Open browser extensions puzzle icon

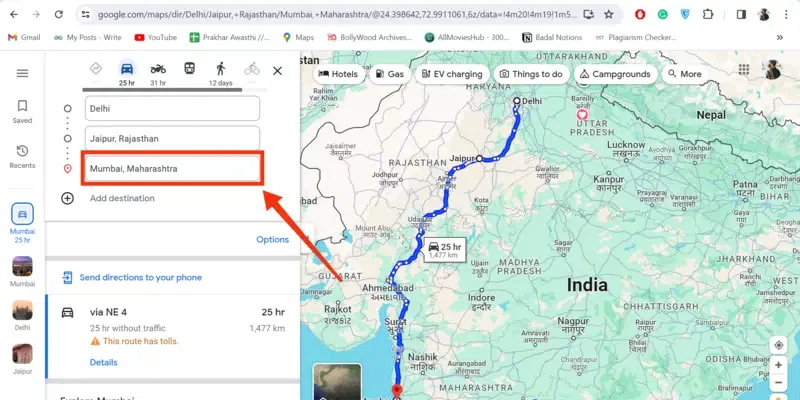tap(708, 14)
